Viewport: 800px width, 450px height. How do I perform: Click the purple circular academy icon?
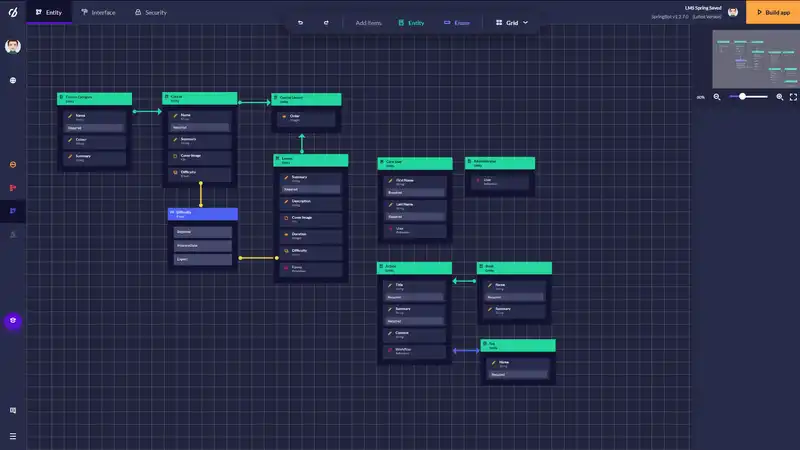pos(13,321)
